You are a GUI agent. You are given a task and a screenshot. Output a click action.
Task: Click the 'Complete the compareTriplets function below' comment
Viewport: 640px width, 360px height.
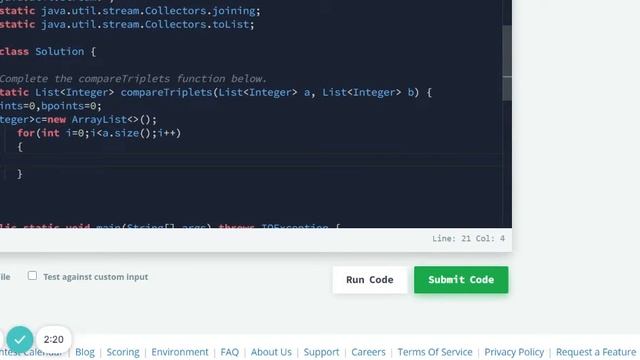tap(133, 78)
